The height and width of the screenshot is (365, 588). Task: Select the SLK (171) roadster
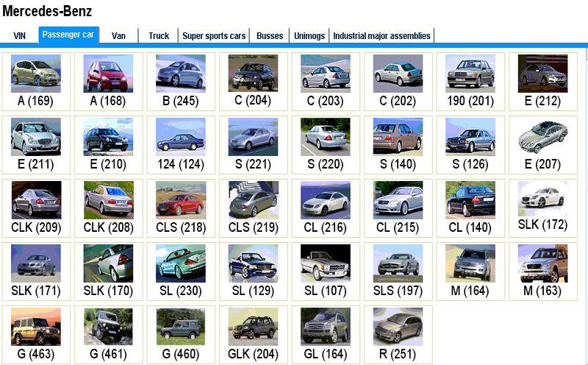point(36,272)
